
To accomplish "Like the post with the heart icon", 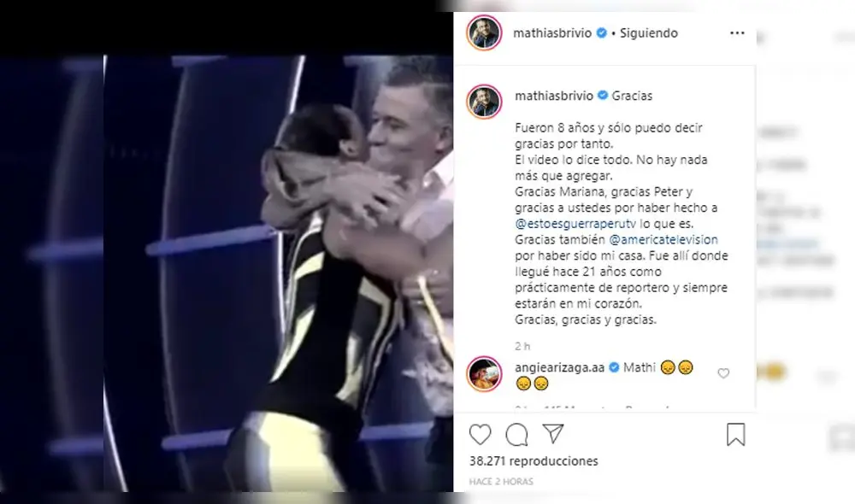I will 480,435.
